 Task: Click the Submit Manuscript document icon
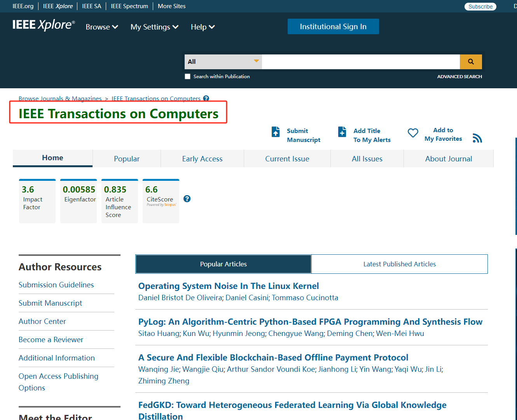point(276,132)
